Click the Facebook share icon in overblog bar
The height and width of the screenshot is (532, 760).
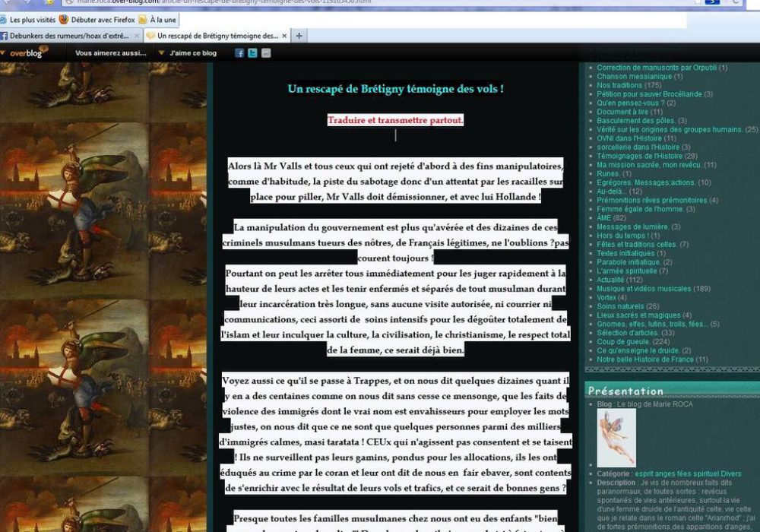(239, 53)
